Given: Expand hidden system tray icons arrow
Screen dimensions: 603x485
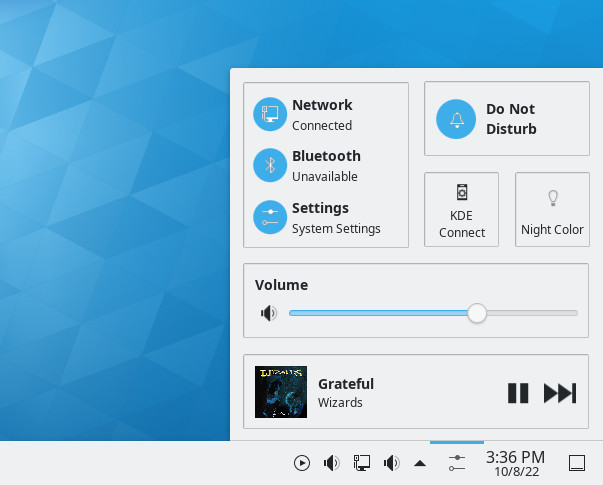Looking at the screenshot, I should point(420,463).
